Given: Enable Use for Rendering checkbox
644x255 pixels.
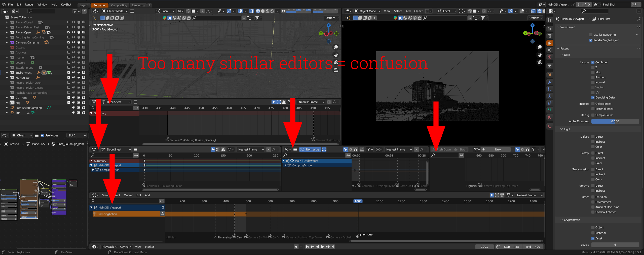Looking at the screenshot, I should pos(591,35).
